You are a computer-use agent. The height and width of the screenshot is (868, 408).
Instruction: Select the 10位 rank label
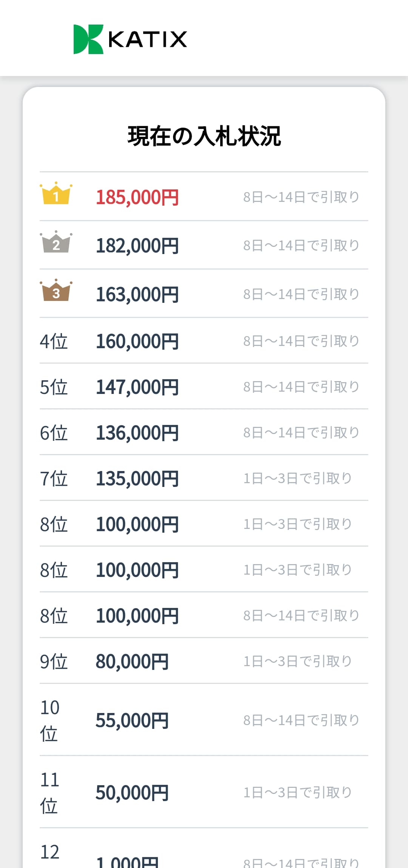pyautogui.click(x=50, y=721)
